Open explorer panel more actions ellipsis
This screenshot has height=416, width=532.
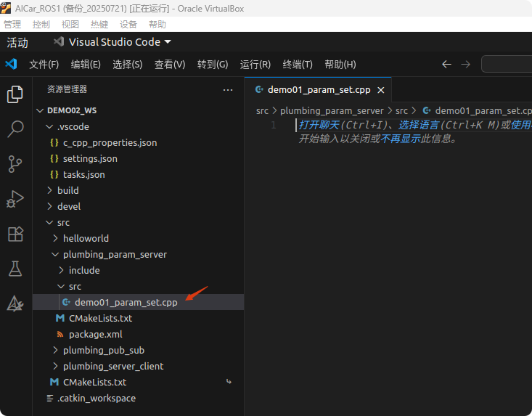[x=228, y=90]
